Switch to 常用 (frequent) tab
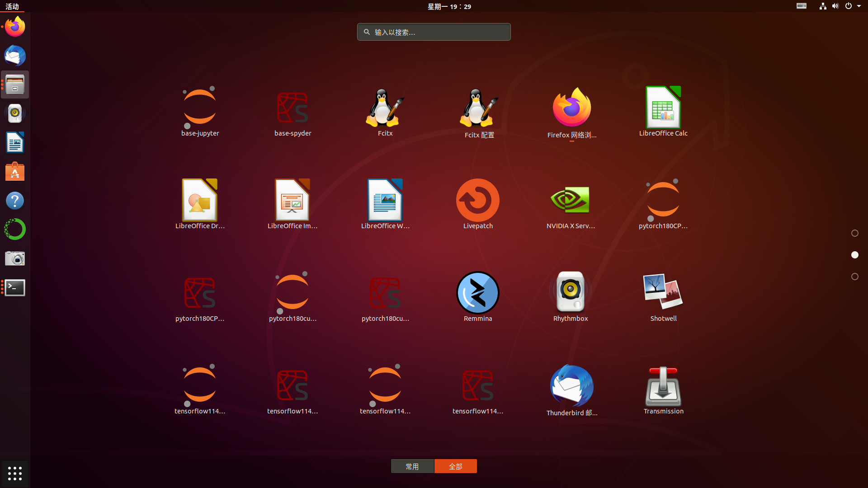 click(x=412, y=466)
